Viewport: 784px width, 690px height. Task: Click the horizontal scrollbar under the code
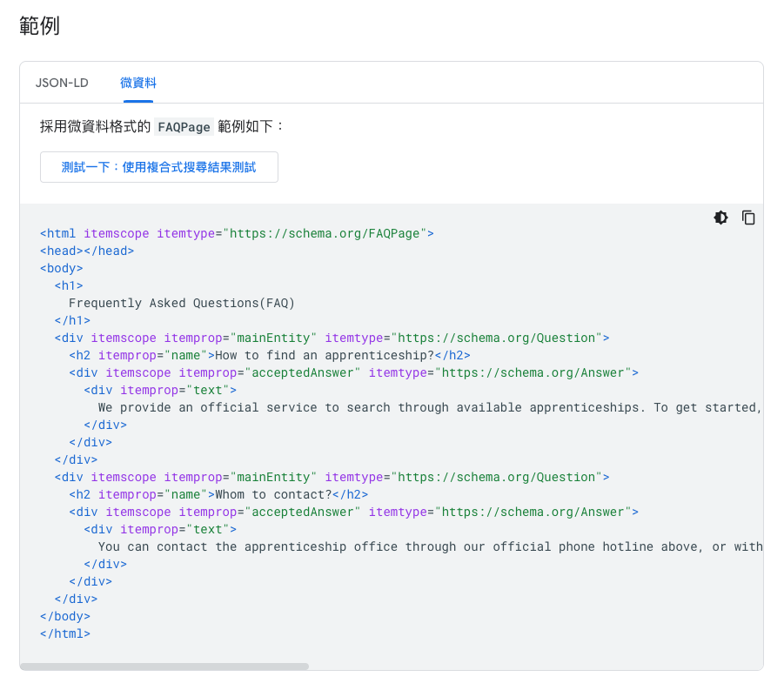click(164, 666)
